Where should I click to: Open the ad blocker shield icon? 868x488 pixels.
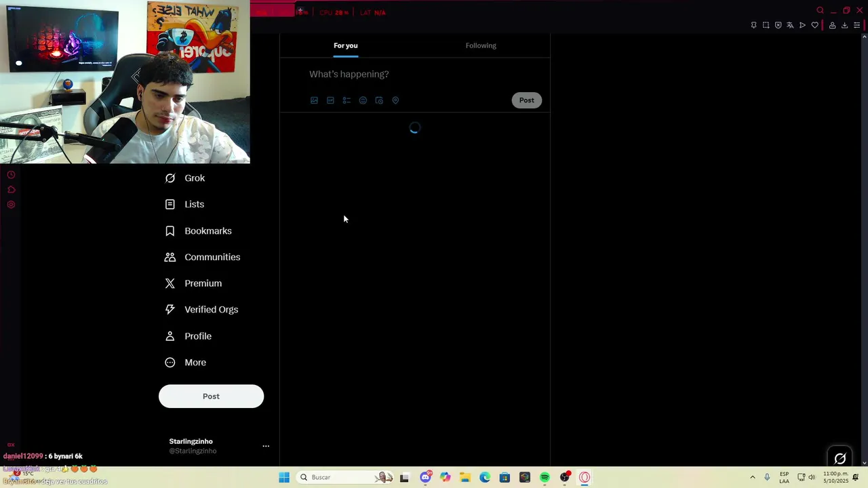[x=778, y=25]
